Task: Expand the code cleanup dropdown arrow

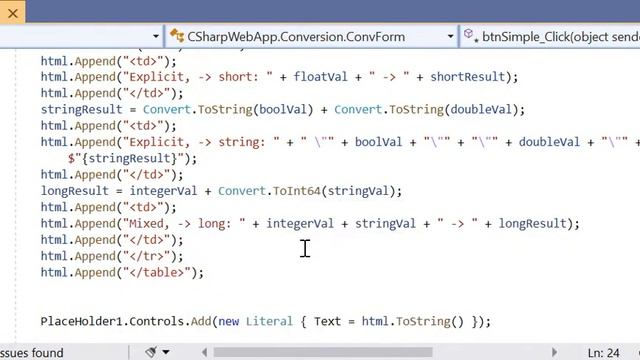Action: pos(166,352)
